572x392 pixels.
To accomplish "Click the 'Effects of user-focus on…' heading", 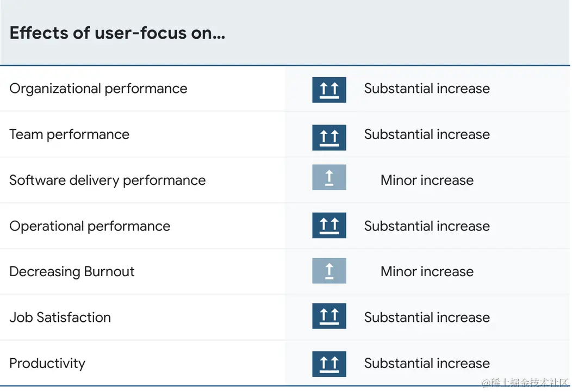I will click(x=117, y=33).
